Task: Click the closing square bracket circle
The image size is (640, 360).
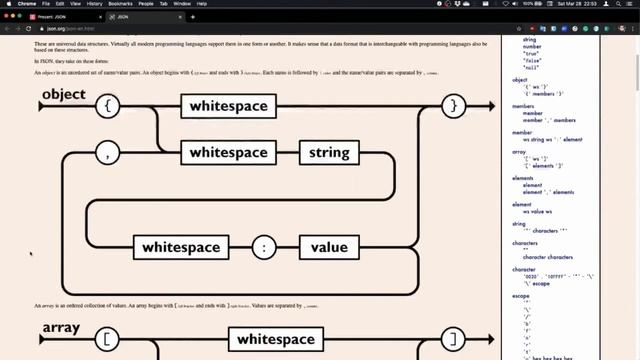Action: pyautogui.click(x=453, y=339)
